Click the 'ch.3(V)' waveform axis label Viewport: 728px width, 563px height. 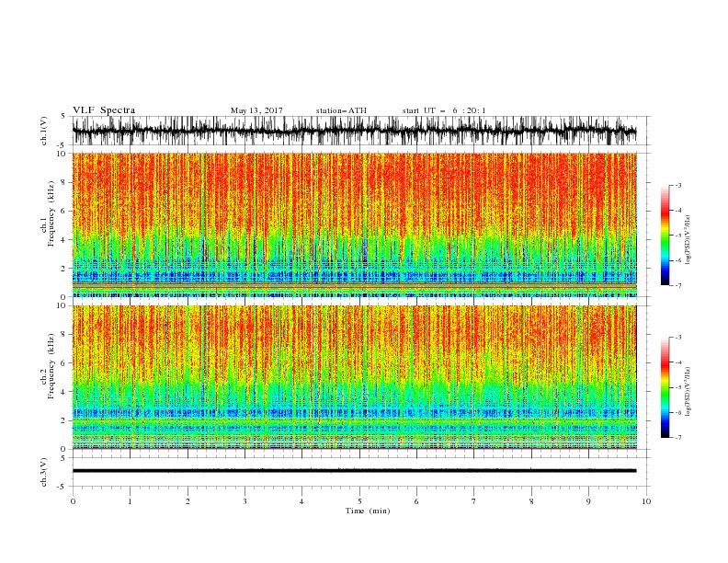pos(44,473)
